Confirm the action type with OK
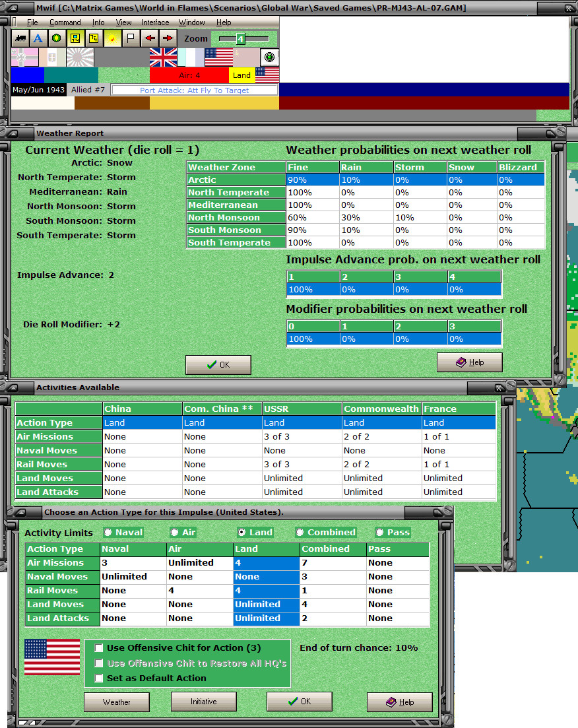This screenshot has width=578, height=728. click(x=300, y=702)
